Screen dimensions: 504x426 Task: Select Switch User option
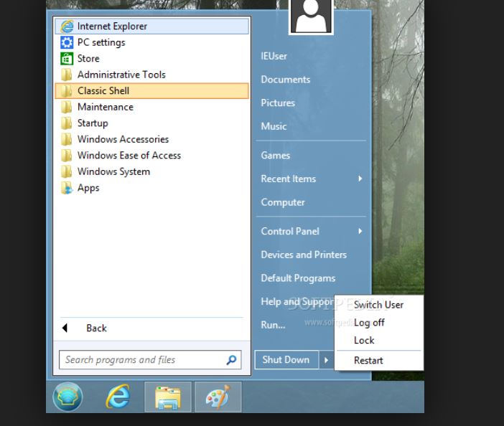pos(378,305)
